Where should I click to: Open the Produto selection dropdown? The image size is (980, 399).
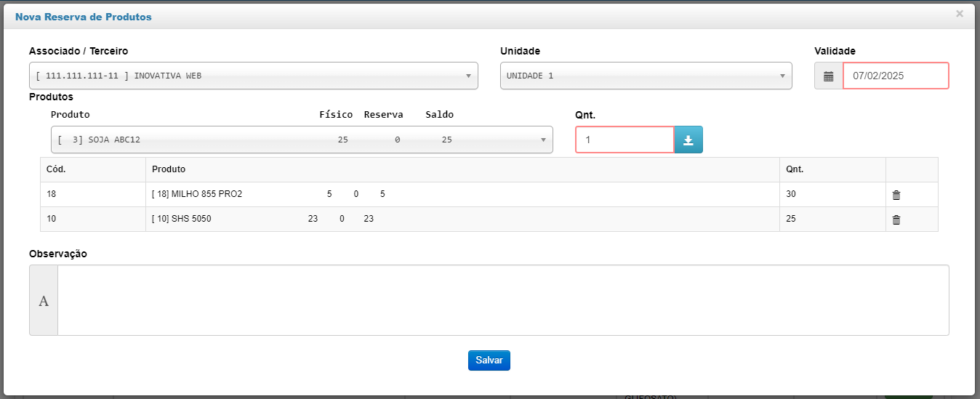302,140
